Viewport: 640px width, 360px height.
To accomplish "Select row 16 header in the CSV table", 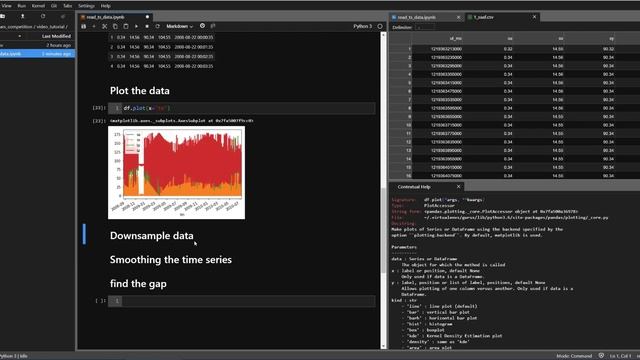I will tap(400, 176).
